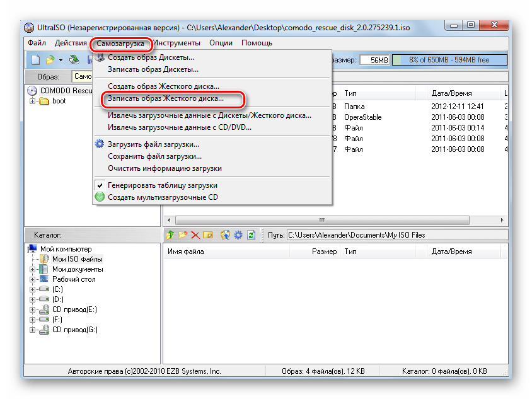
Task: Select Записать образ Жесткого диска menu entry
Action: [165, 99]
